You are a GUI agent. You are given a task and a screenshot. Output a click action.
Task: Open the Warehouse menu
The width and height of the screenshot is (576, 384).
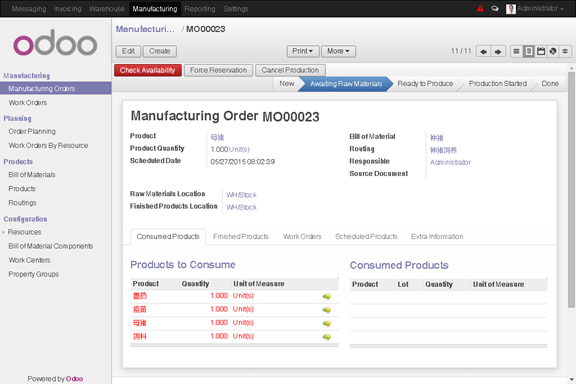point(107,9)
